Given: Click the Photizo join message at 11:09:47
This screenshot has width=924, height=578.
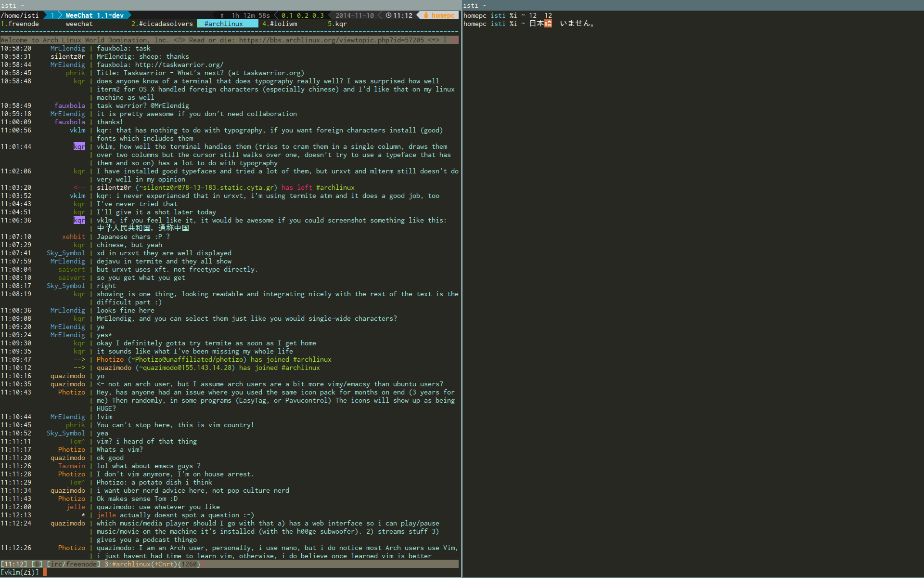Looking at the screenshot, I should tap(214, 359).
